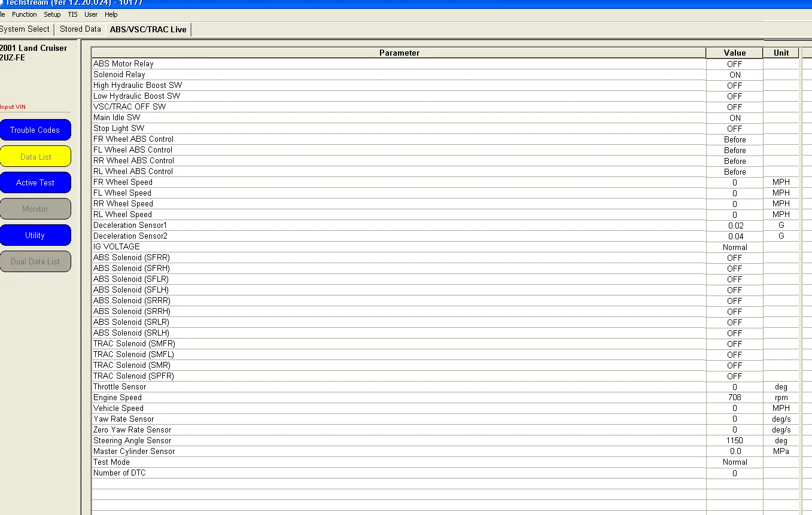Image resolution: width=812 pixels, height=515 pixels.
Task: Click the Unit column header
Action: coord(781,53)
